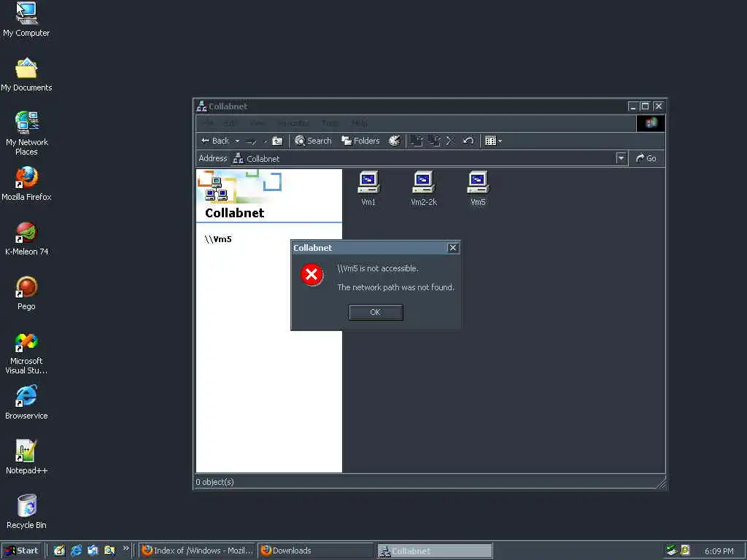Open My Documents desktop icon

pos(26,75)
